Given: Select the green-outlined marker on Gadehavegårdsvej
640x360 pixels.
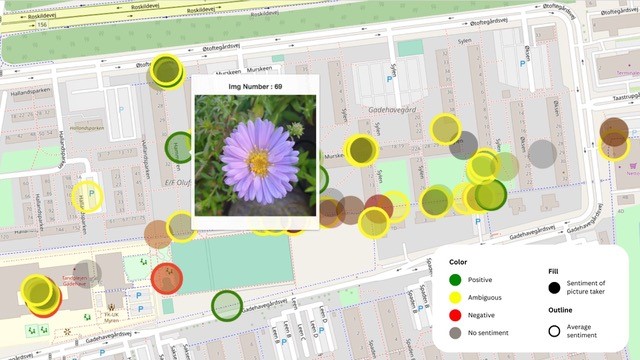Looking at the screenshot, I should tap(227, 305).
